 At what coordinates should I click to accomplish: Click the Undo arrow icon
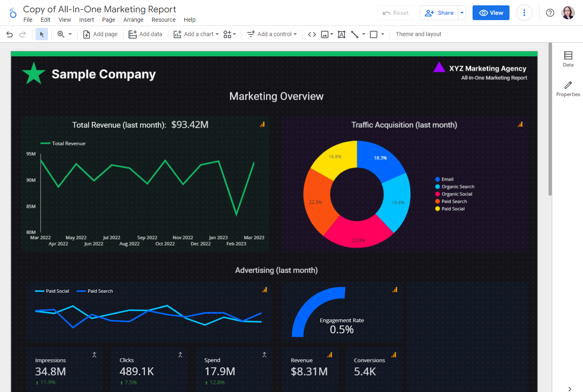[x=9, y=34]
